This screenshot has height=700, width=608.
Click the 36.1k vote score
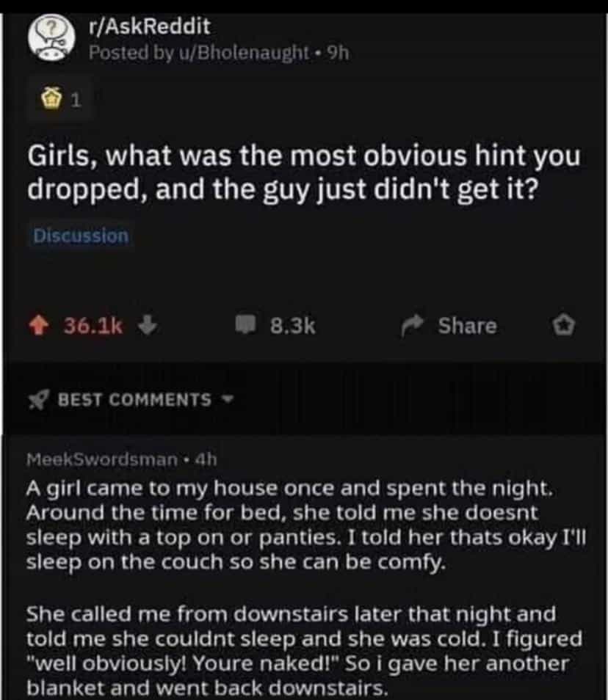(x=93, y=326)
